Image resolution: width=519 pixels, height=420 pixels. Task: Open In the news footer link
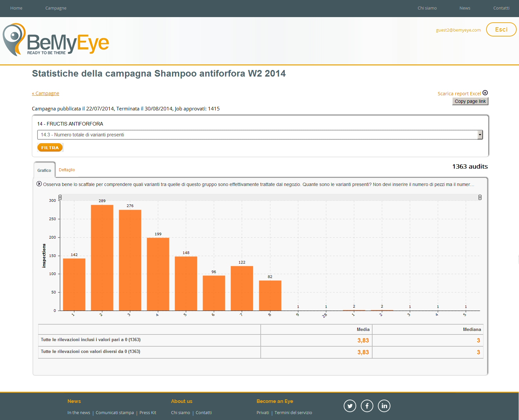pos(79,413)
